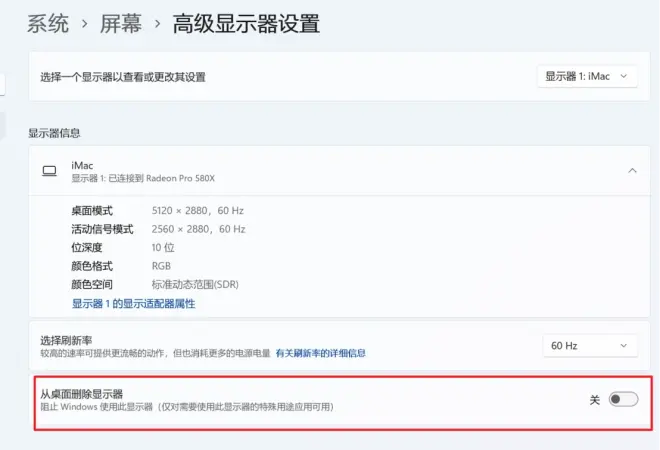Click the chevron after 系统 breadcrumb
660x450 pixels.
(85, 24)
